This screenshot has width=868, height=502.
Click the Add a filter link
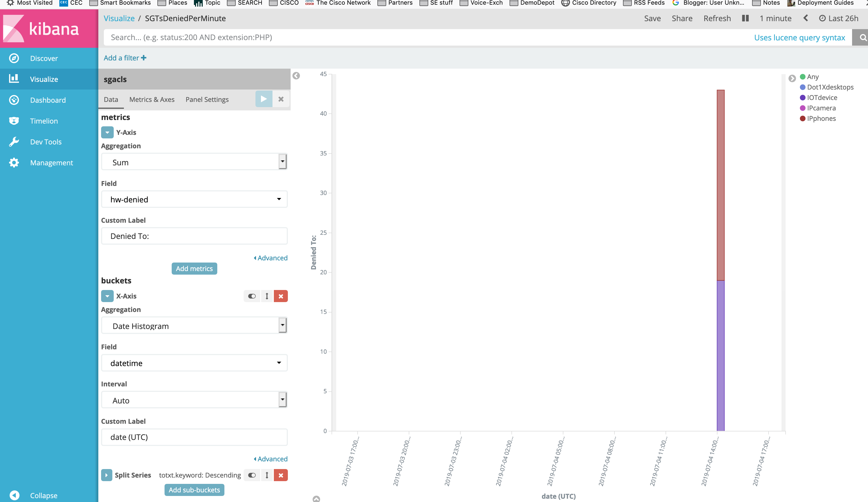125,58
